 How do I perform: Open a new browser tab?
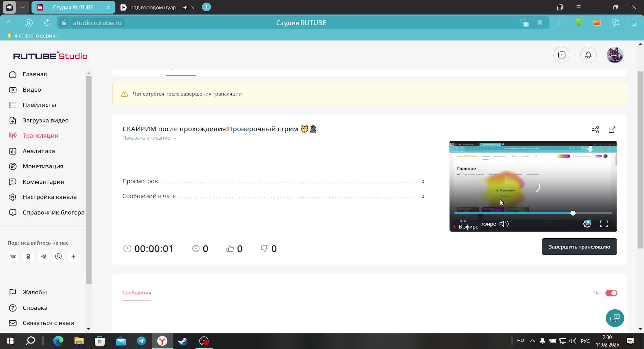click(x=206, y=7)
